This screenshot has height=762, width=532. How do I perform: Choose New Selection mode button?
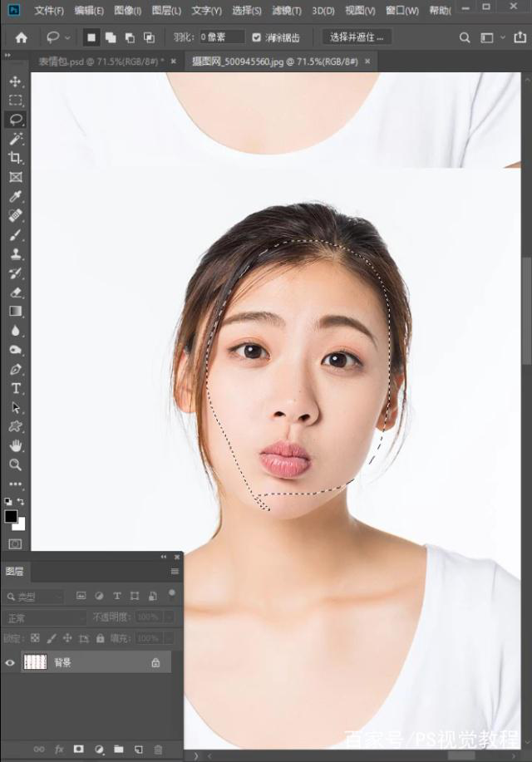click(91, 37)
